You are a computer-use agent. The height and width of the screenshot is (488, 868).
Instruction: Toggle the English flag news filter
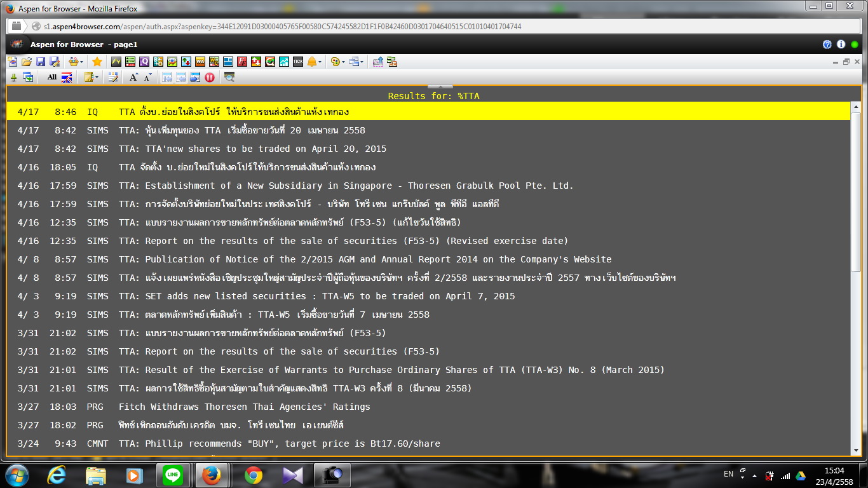pos(67,78)
